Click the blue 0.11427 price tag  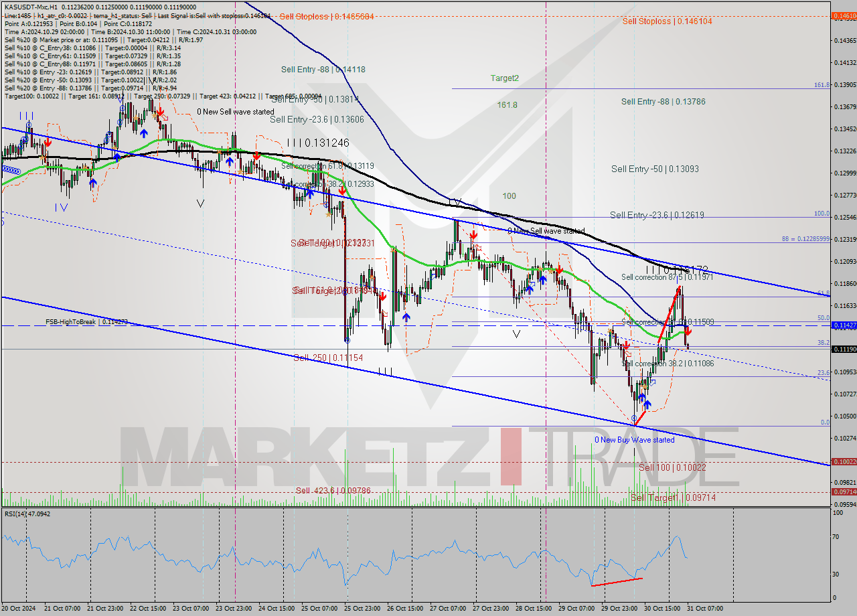(843, 325)
